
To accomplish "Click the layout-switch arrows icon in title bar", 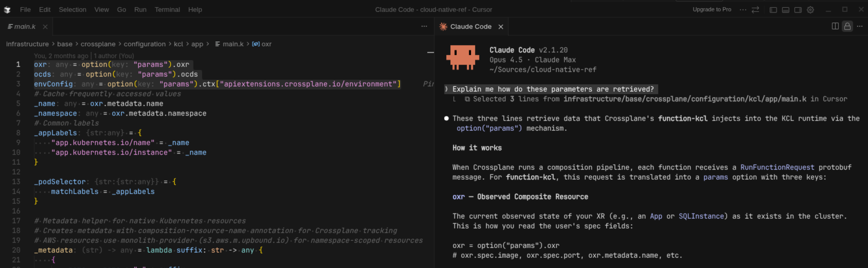I will [x=755, y=10].
